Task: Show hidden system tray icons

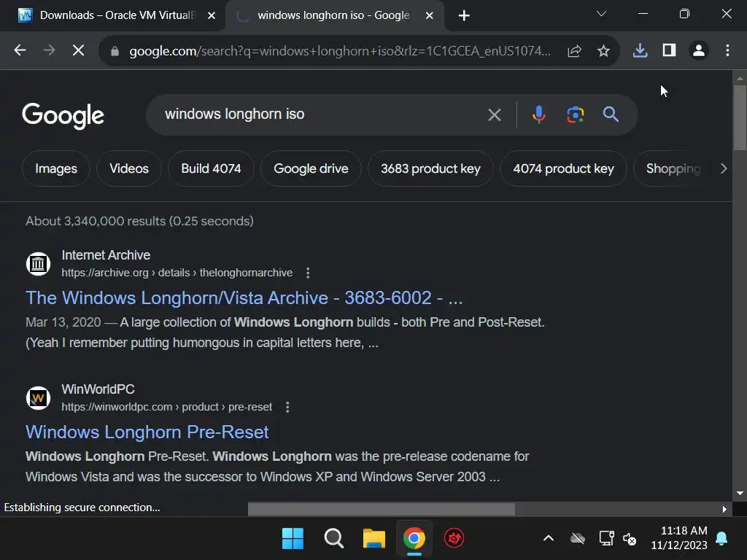Action: [x=549, y=539]
